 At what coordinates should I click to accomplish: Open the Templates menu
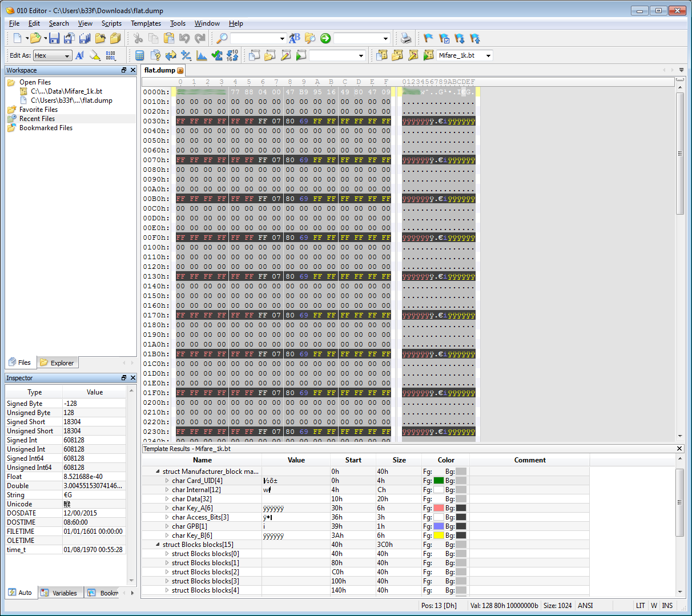pyautogui.click(x=146, y=23)
